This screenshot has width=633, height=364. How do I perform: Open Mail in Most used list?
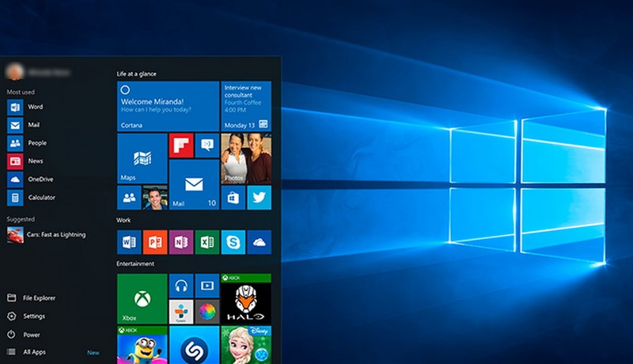[x=24, y=125]
